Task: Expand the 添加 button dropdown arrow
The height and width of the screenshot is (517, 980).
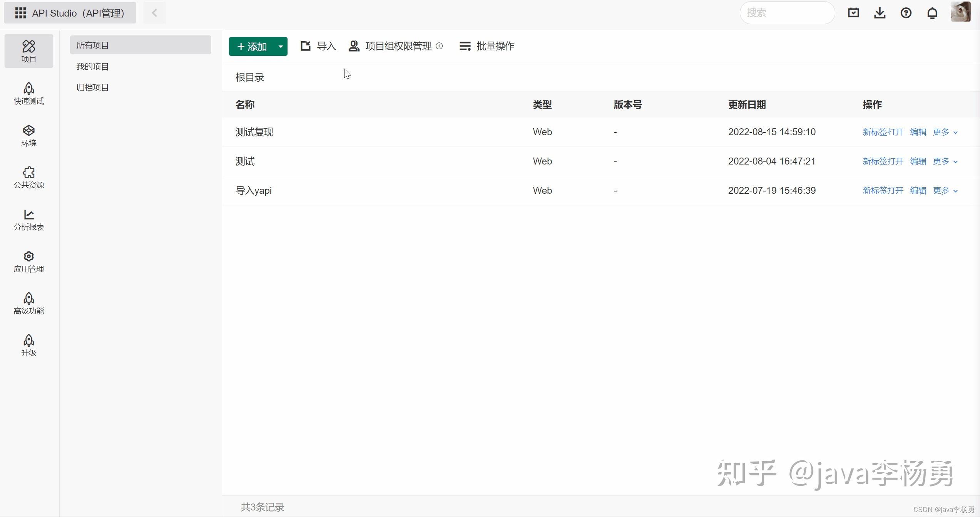Action: [x=281, y=46]
